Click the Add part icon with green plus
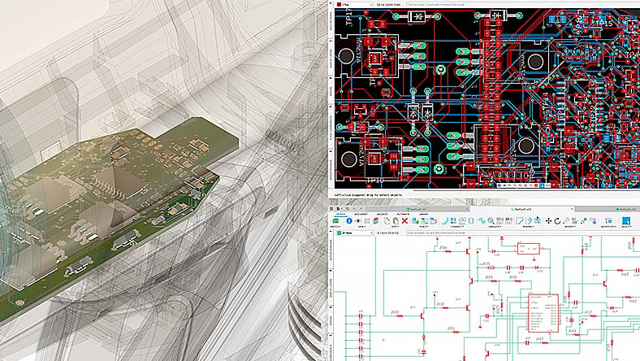Screen dimensions: 640x361 (416, 221)
